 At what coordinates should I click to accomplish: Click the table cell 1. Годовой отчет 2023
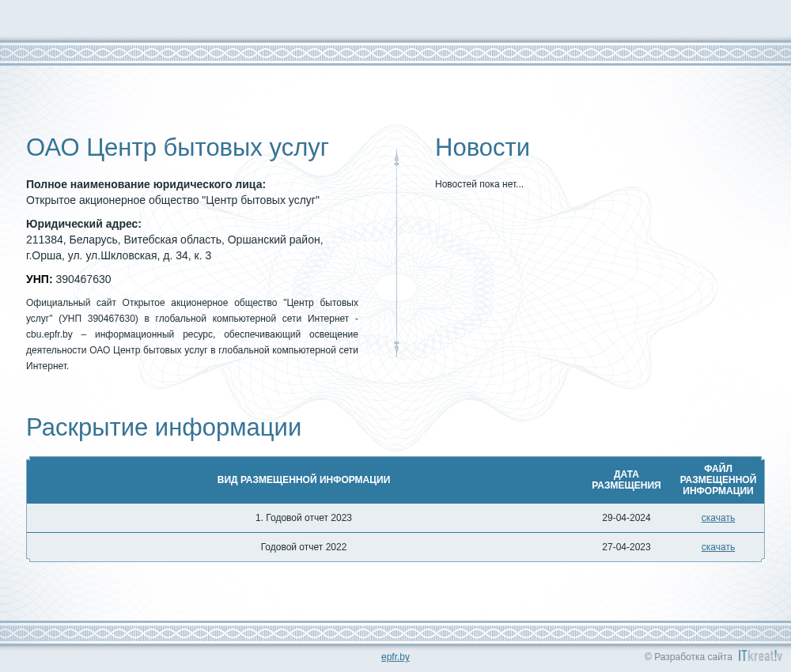point(304,518)
